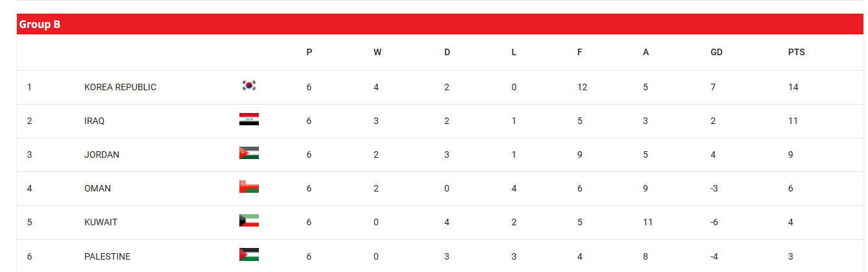The height and width of the screenshot is (272, 868).
Task: Click the Korea Republic flag icon
Action: (x=249, y=85)
